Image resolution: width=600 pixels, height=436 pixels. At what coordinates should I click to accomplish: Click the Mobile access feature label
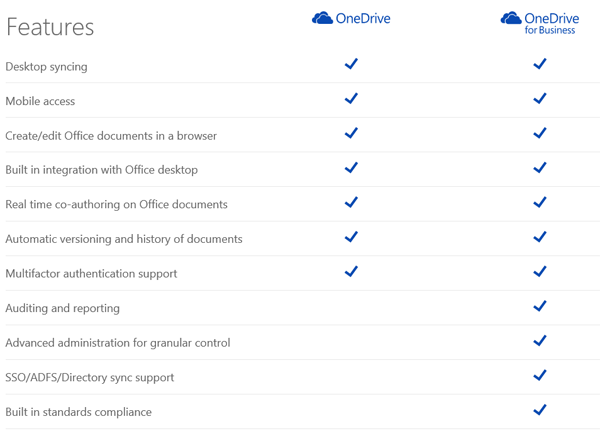click(40, 101)
